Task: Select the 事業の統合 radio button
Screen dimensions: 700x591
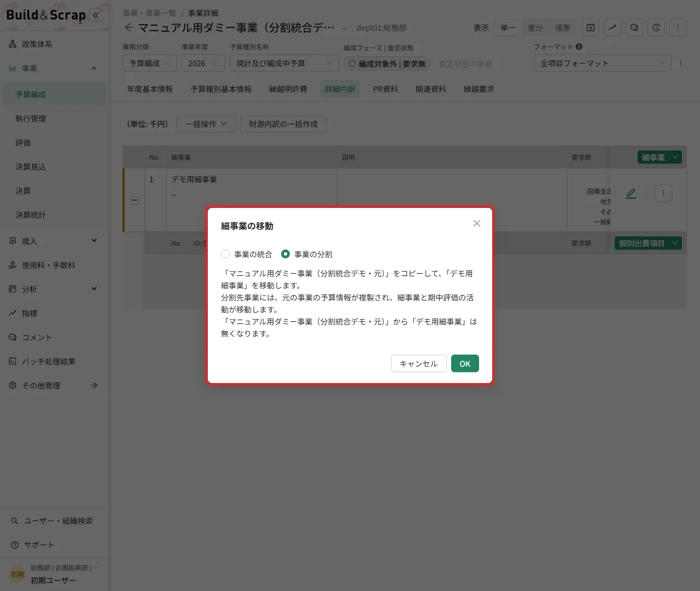Action: [x=225, y=254]
